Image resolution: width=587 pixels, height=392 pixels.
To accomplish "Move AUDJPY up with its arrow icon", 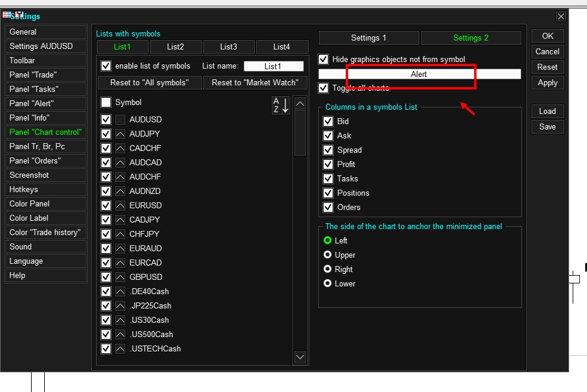I will (x=120, y=134).
